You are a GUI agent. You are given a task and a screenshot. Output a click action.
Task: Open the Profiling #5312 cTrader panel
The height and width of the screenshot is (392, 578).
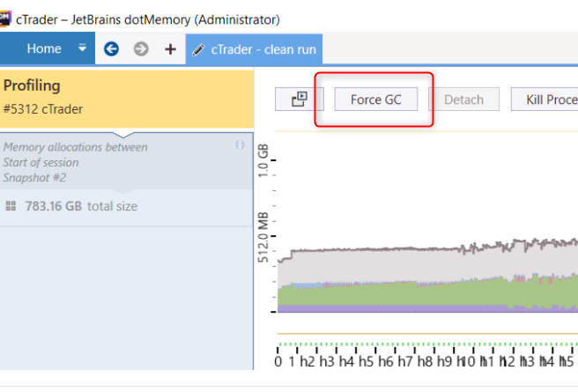click(127, 99)
